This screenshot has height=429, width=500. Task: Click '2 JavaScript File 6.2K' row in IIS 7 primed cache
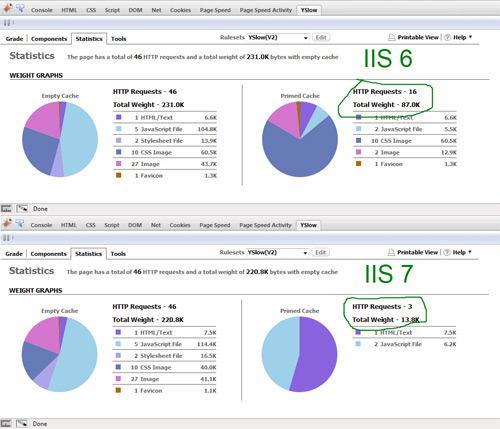click(x=404, y=344)
